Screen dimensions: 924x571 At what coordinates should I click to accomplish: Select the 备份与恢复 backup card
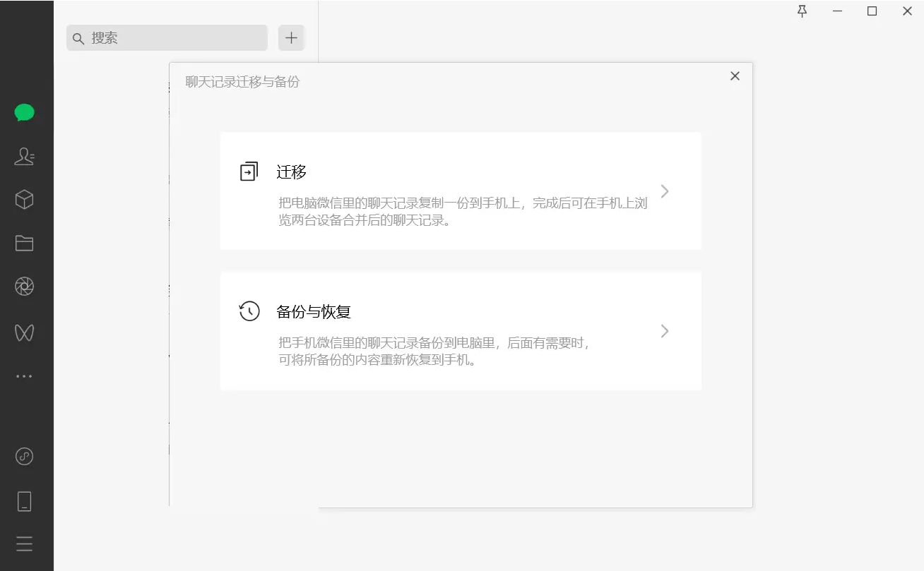(461, 330)
